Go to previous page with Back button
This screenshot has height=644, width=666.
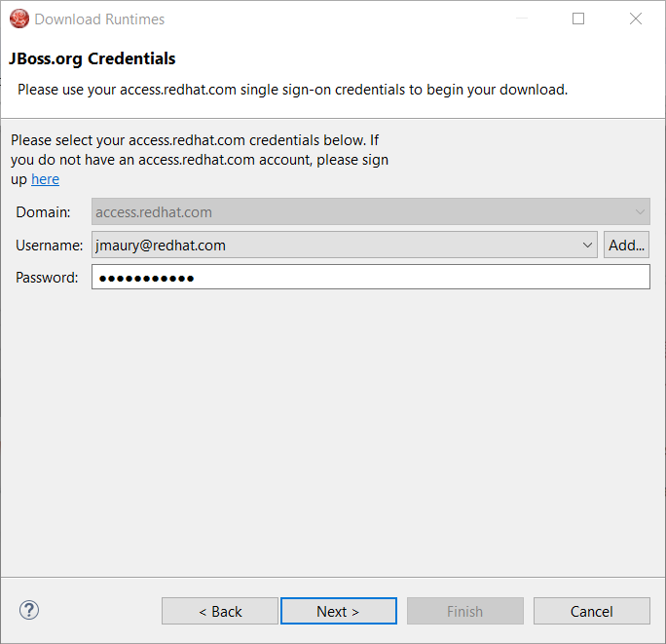coord(220,611)
